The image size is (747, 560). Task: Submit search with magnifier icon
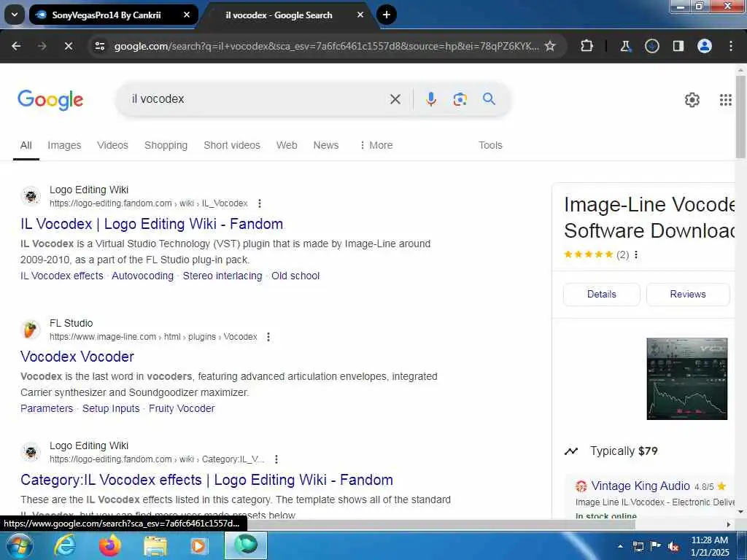click(489, 99)
